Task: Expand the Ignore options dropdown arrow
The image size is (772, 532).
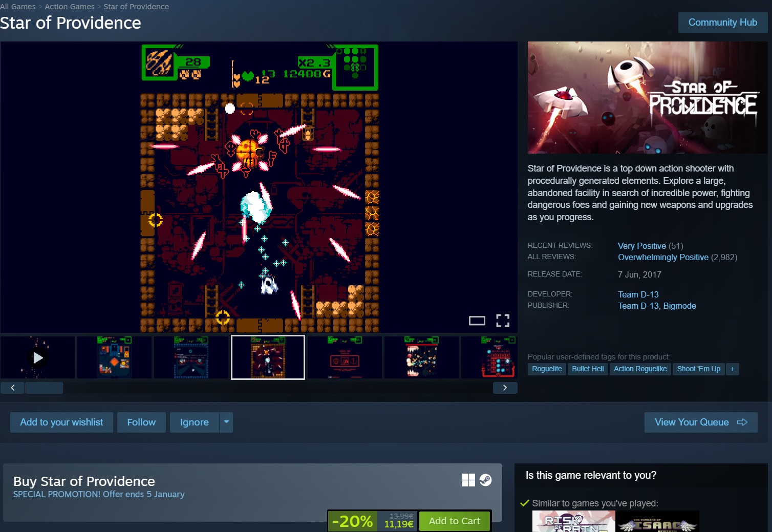Action: click(226, 422)
